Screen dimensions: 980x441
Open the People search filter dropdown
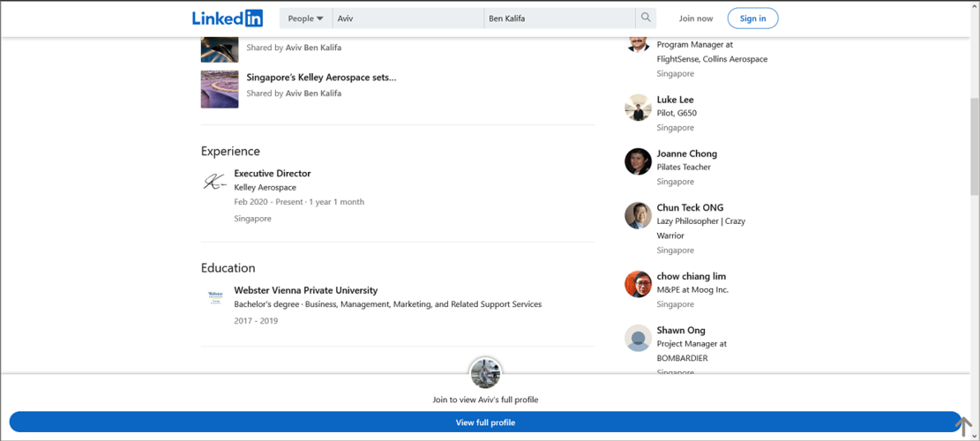point(305,19)
